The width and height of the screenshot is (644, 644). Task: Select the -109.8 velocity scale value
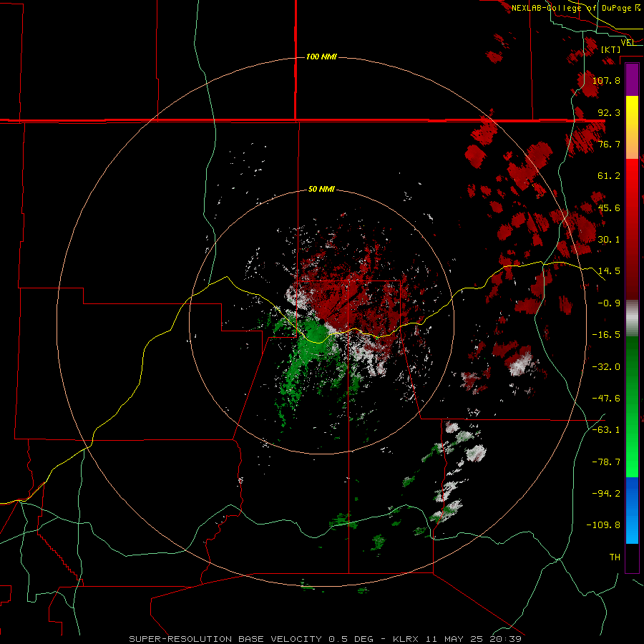pyautogui.click(x=604, y=525)
